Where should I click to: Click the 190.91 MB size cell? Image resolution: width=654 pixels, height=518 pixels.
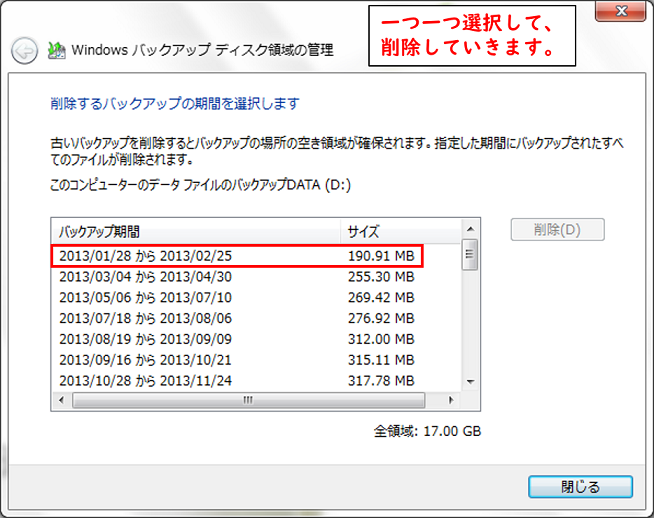point(381,256)
